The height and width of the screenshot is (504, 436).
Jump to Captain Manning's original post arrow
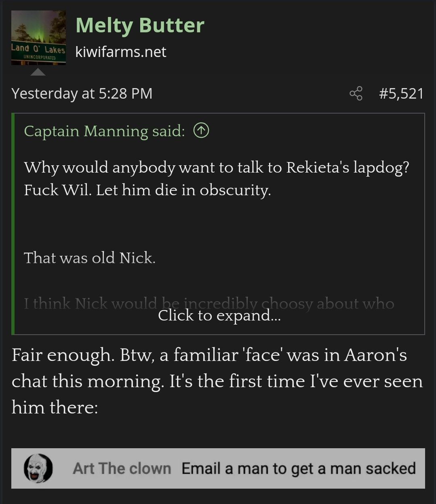201,131
